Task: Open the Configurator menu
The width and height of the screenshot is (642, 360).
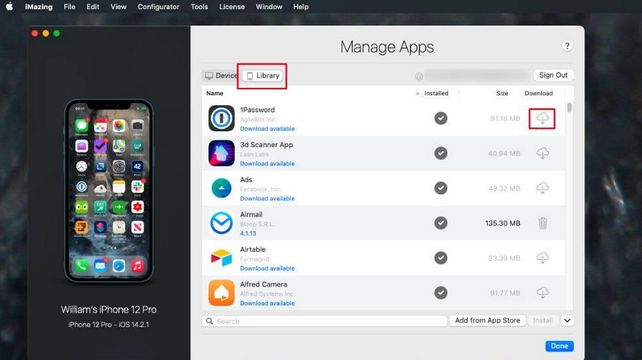Action: pos(158,7)
